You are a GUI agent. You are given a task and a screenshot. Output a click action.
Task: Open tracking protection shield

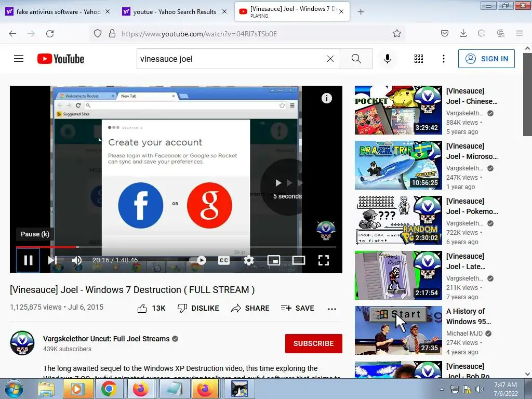click(97, 33)
